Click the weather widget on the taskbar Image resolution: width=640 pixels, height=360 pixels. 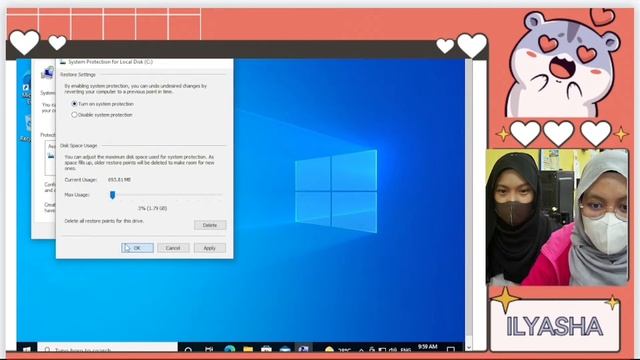pyautogui.click(x=337, y=349)
